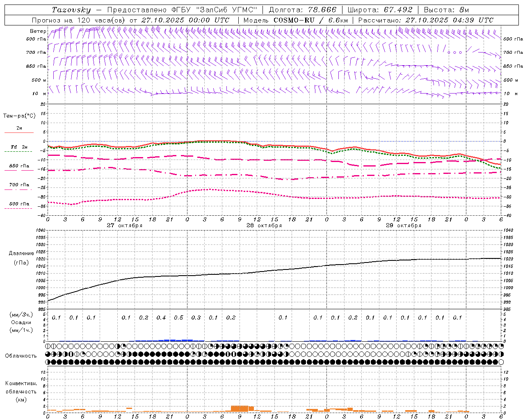The height and width of the screenshot is (420, 525).
Task: Click the 0.4 precipitation value
Action: 161,318
